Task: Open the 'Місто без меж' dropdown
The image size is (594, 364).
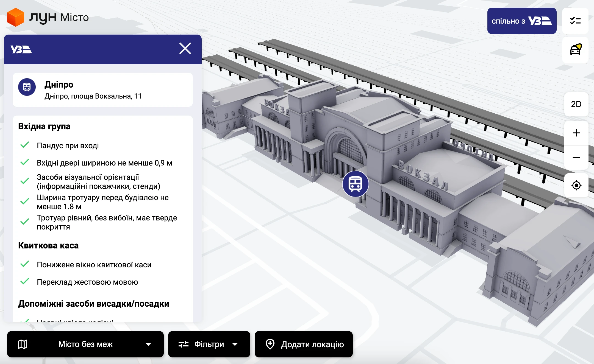Action: [85, 344]
